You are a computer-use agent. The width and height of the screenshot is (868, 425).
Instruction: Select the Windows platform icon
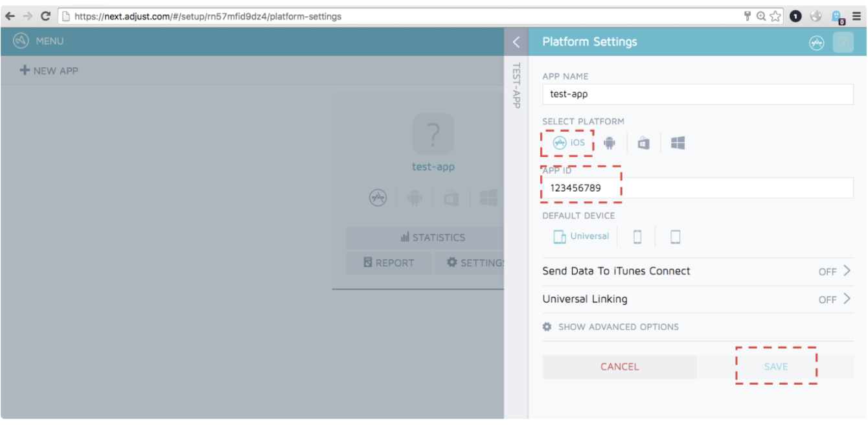click(x=678, y=143)
